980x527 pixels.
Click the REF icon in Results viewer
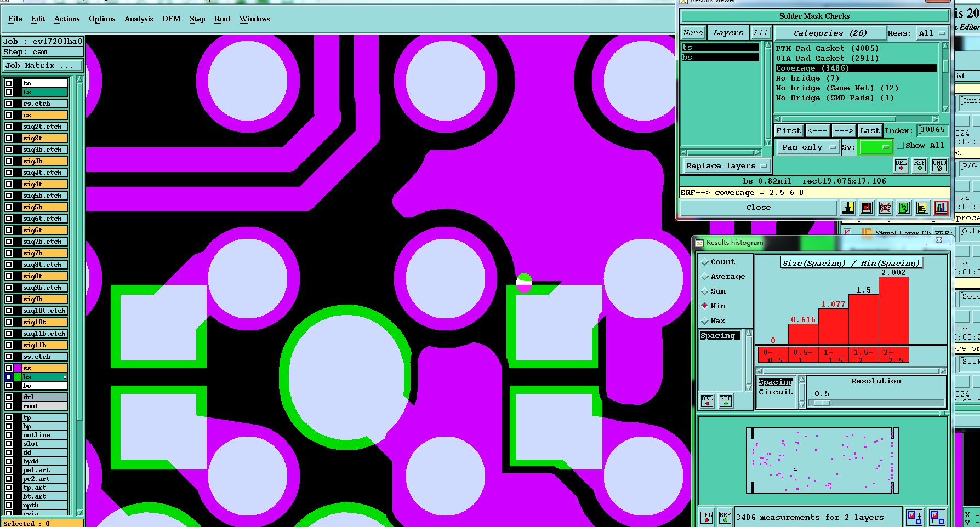click(x=920, y=165)
